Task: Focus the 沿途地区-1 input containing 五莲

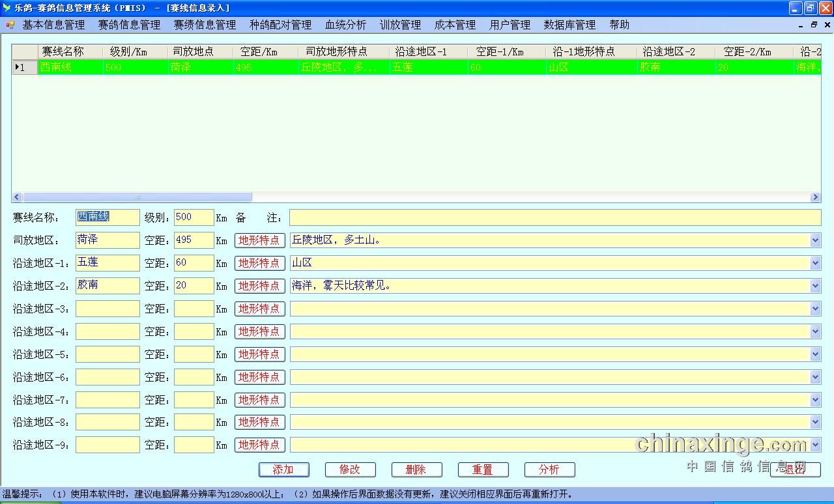Action: [108, 263]
